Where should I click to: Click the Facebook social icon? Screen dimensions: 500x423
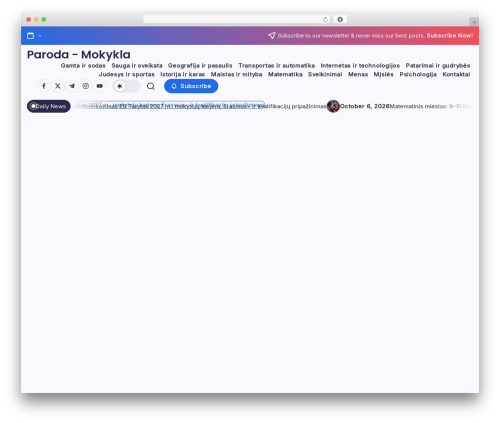click(x=44, y=86)
